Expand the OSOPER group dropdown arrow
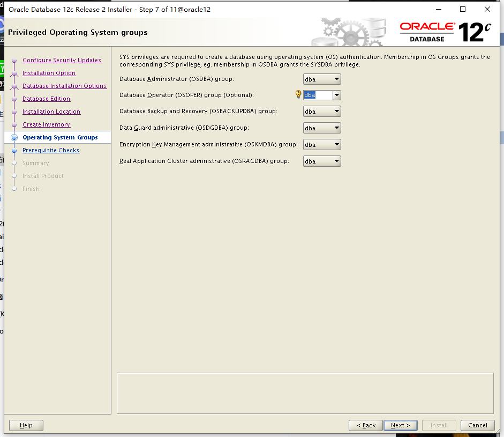The width and height of the screenshot is (504, 437). [337, 95]
